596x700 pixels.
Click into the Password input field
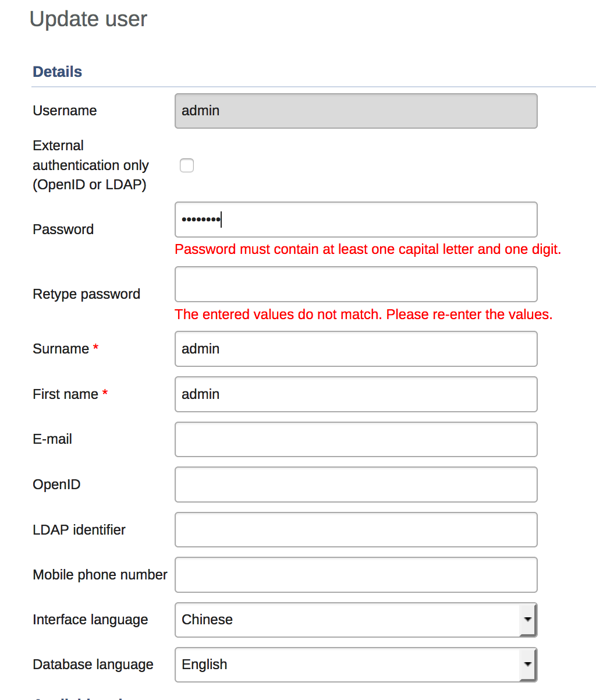[x=356, y=220]
